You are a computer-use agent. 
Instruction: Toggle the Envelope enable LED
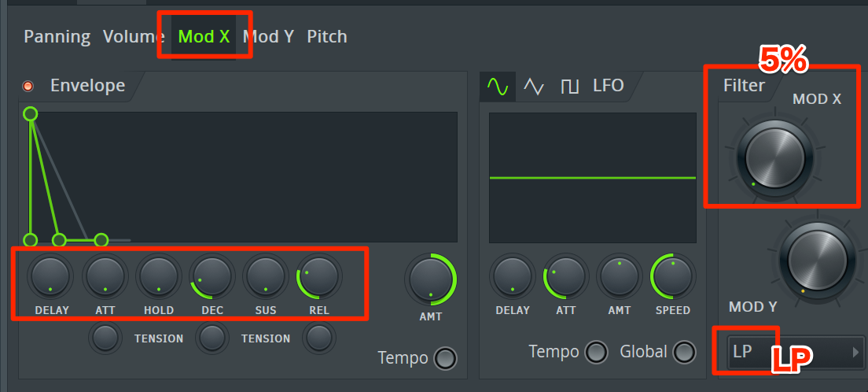tap(28, 86)
